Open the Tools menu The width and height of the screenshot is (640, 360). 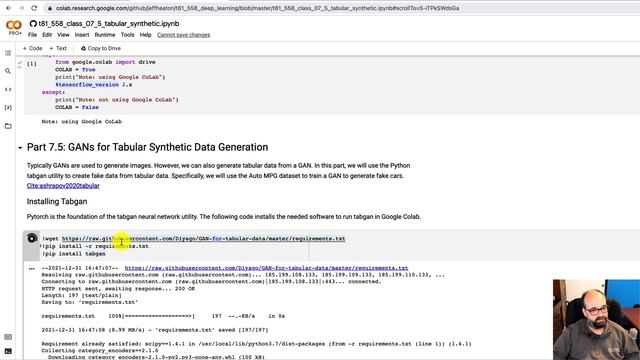[127, 35]
